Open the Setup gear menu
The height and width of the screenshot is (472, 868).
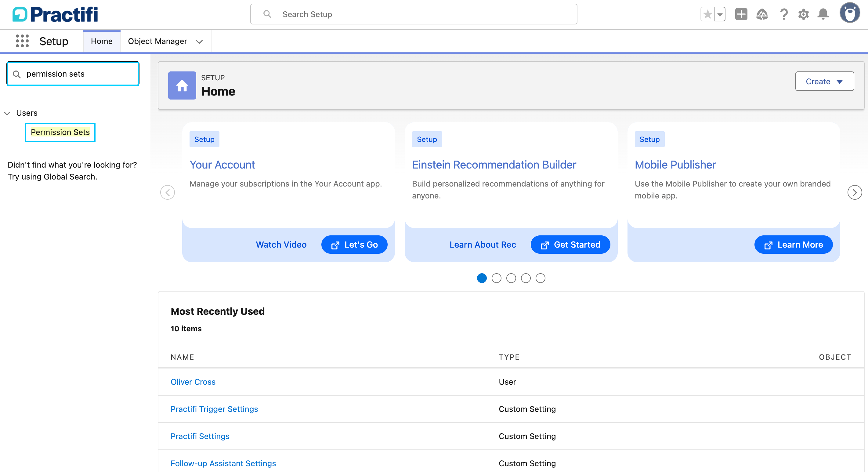coord(803,14)
